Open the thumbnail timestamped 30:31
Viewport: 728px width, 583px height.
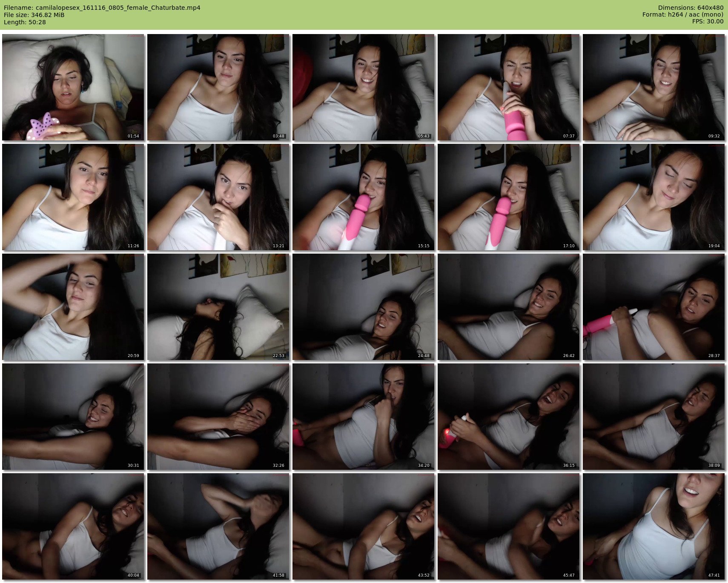click(x=73, y=417)
